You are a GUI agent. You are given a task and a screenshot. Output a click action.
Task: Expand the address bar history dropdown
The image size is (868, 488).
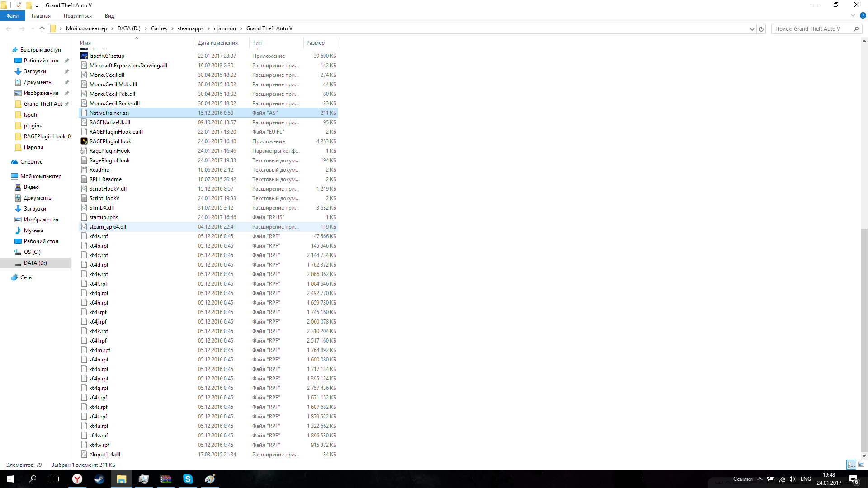pyautogui.click(x=752, y=29)
